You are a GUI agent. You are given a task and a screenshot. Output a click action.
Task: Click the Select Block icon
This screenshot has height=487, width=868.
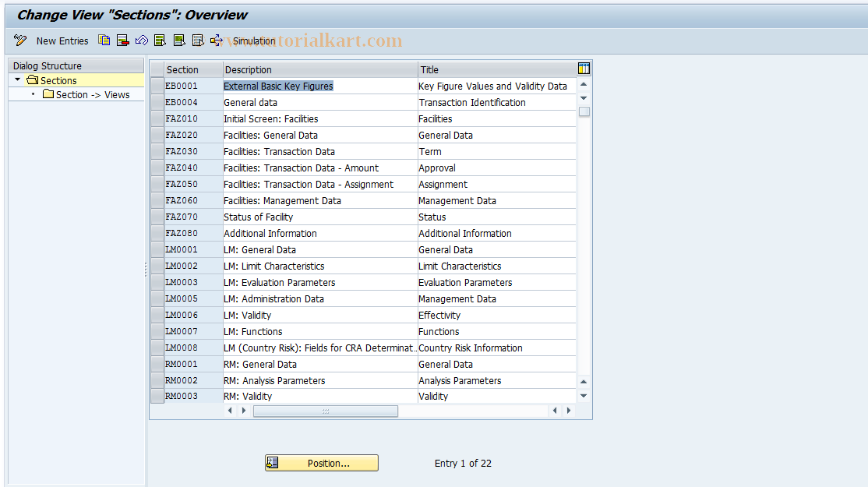[x=178, y=41]
